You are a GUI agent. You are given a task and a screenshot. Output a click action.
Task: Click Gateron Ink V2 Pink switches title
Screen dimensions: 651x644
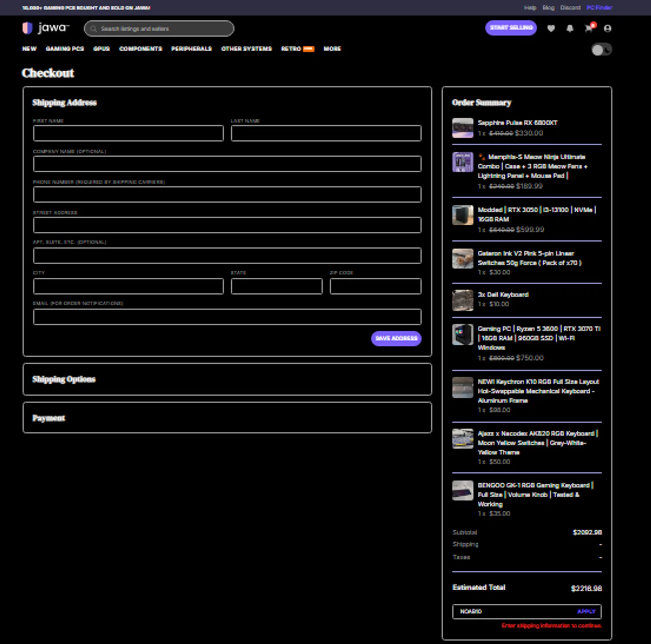pyautogui.click(x=529, y=258)
